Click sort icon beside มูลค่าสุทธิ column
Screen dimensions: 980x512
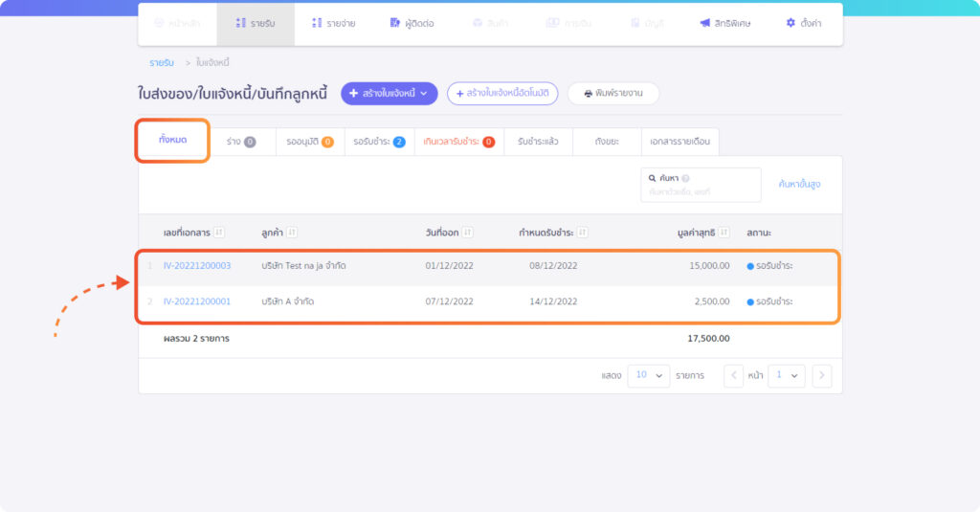tap(725, 233)
